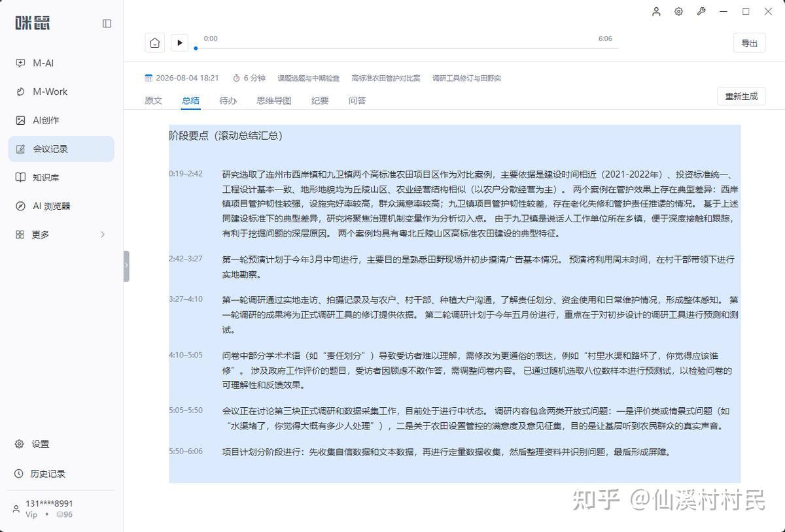This screenshot has width=785, height=532.
Task: Jump to timestamp 0:19–2:42
Action: (x=186, y=174)
